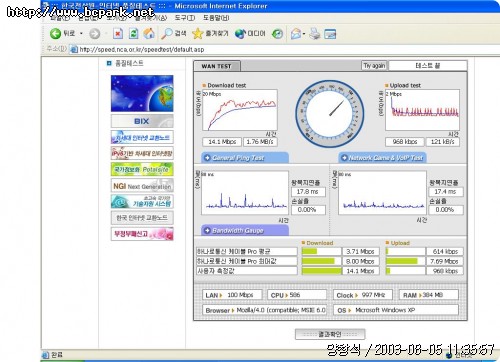Click the 121 kB/s upload value
The width and height of the screenshot is (500, 362).
[x=443, y=142]
